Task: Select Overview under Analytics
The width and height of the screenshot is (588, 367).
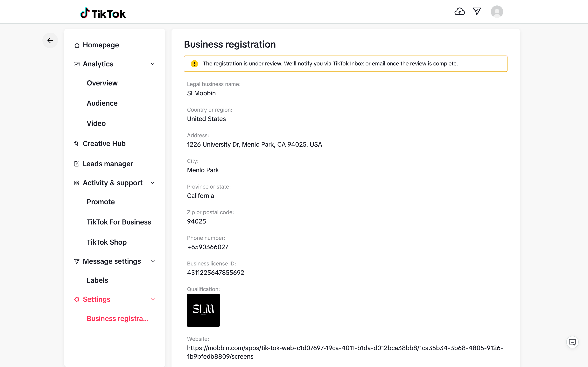Action: pos(102,83)
